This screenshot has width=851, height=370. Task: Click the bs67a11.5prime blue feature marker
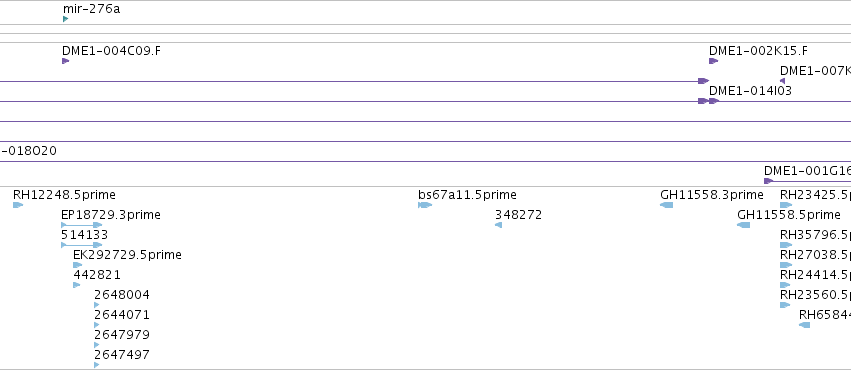425,205
